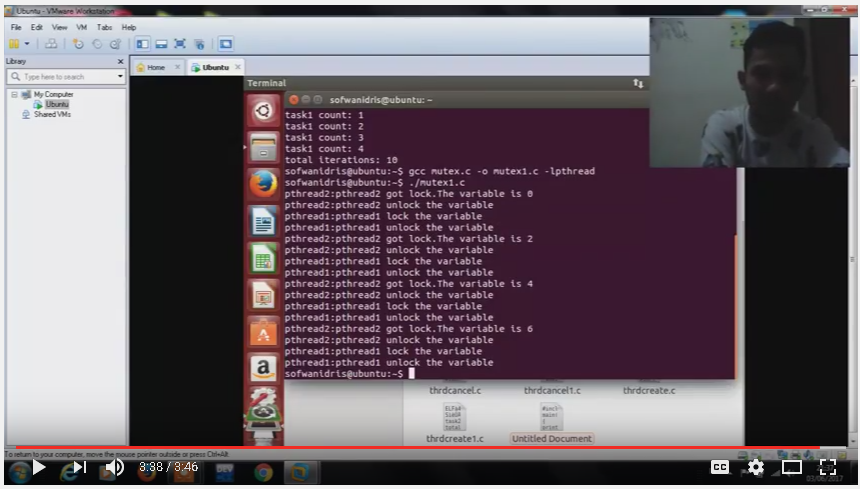Open the power options dropdown arrow

pos(26,44)
